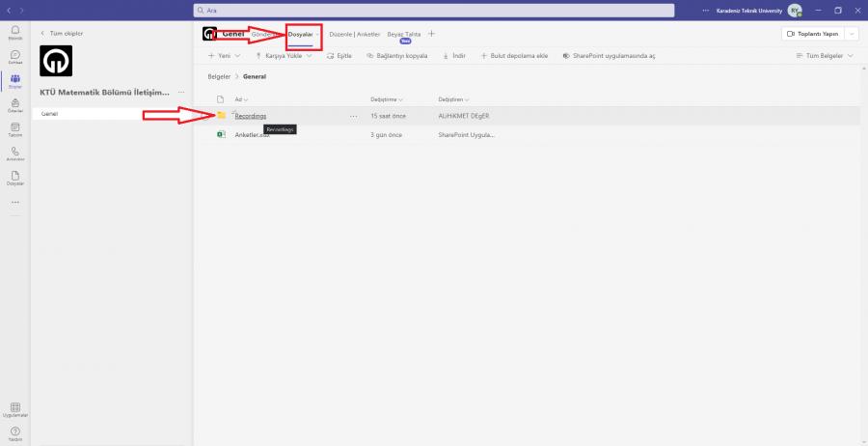Expand the Karşıya Yükle upload dropdown
The width and height of the screenshot is (868, 446).
coord(281,56)
